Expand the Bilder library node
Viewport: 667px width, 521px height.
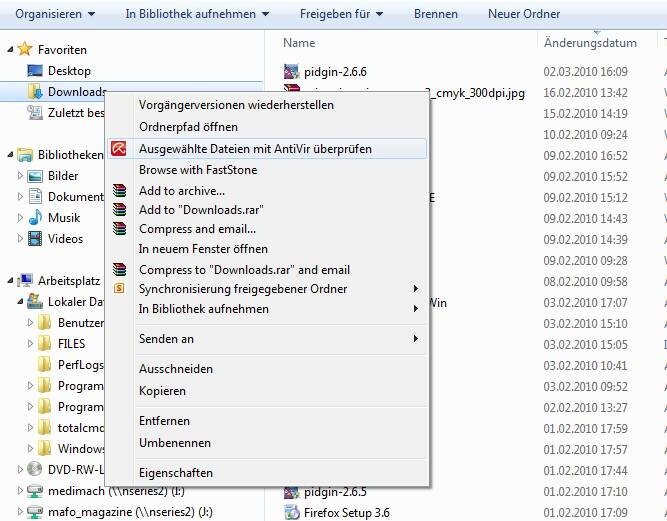point(22,176)
